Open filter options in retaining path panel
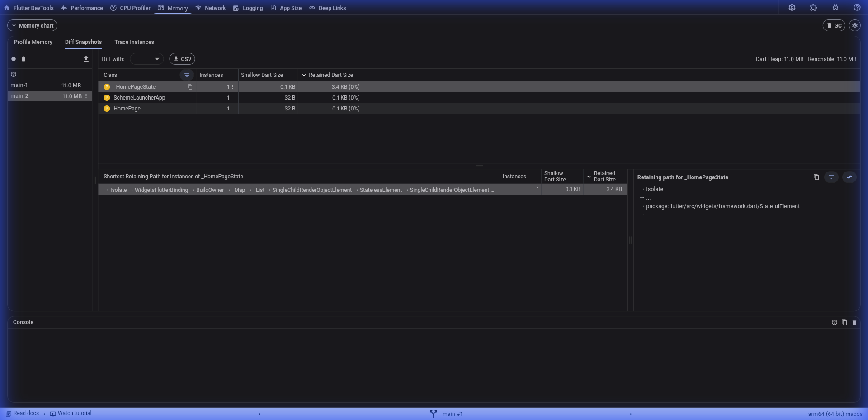This screenshot has height=420, width=868. tap(831, 177)
